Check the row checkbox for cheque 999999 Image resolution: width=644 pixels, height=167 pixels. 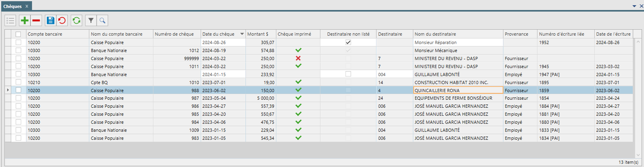click(18, 58)
